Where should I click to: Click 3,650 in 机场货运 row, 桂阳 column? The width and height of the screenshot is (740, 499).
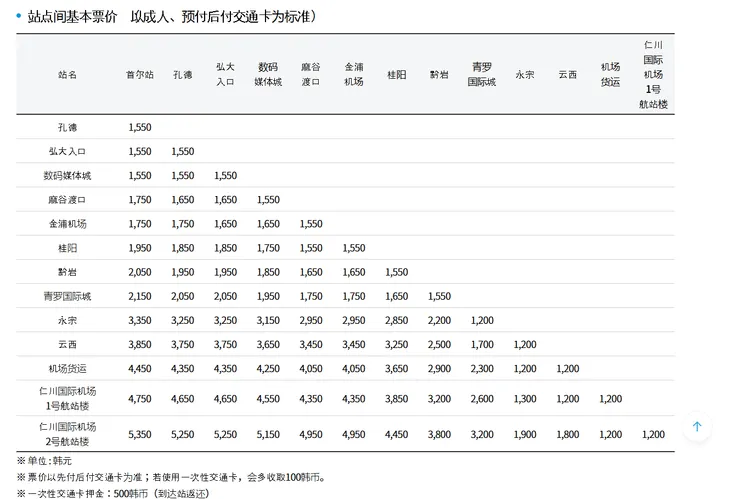(396, 369)
